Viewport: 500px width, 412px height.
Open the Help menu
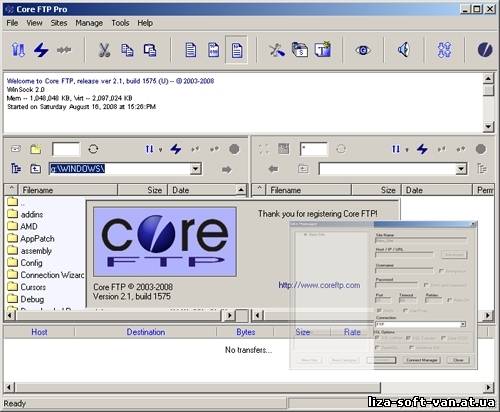[x=145, y=23]
